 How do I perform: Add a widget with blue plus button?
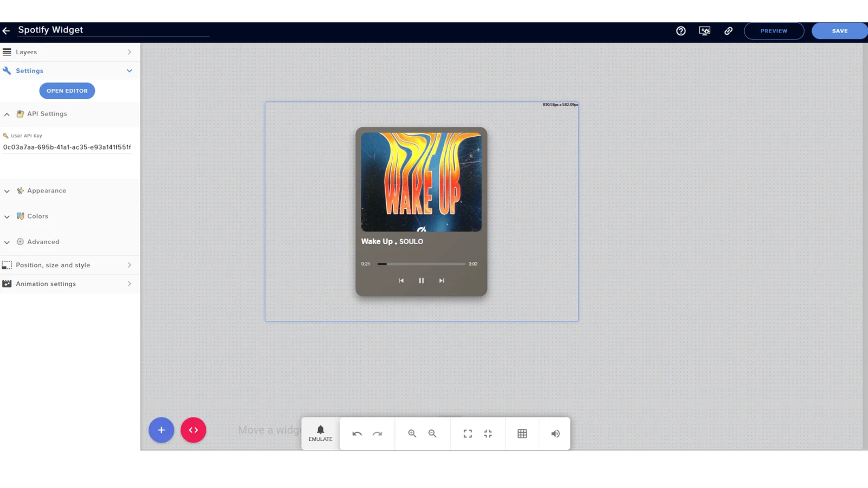[161, 430]
